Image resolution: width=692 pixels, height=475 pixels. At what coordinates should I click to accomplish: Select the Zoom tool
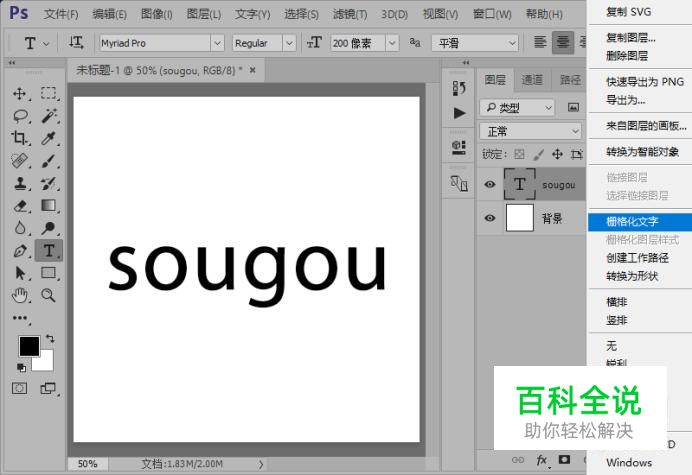click(49, 295)
